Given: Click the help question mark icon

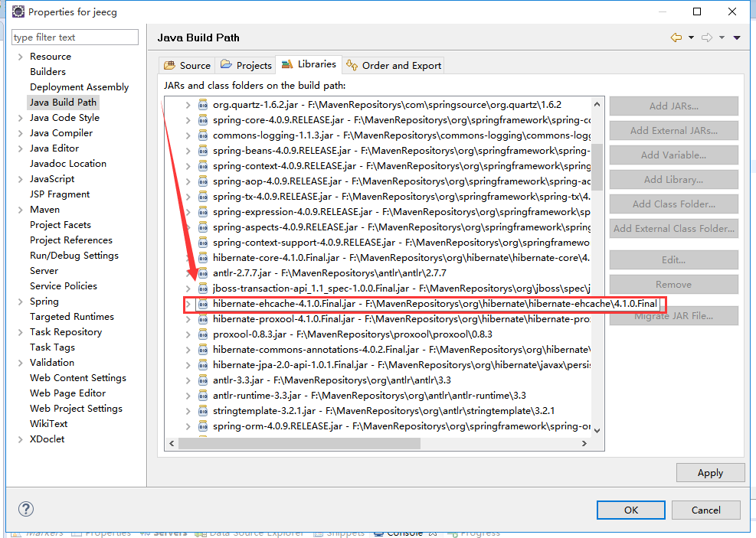Looking at the screenshot, I should [x=26, y=508].
